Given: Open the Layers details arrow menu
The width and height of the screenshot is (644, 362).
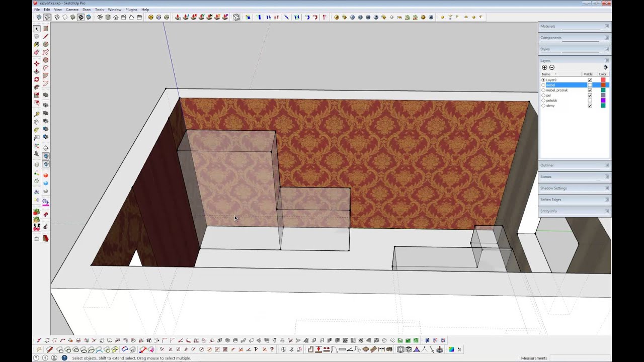Looking at the screenshot, I should [x=605, y=67].
